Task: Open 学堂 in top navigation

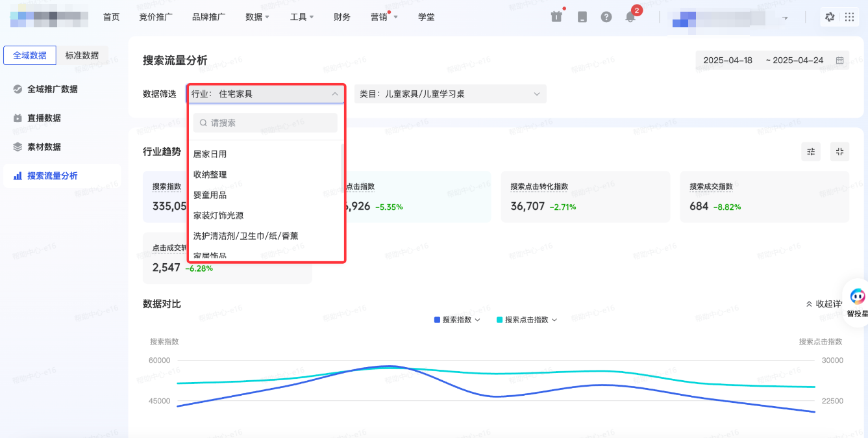Action: pyautogui.click(x=427, y=17)
